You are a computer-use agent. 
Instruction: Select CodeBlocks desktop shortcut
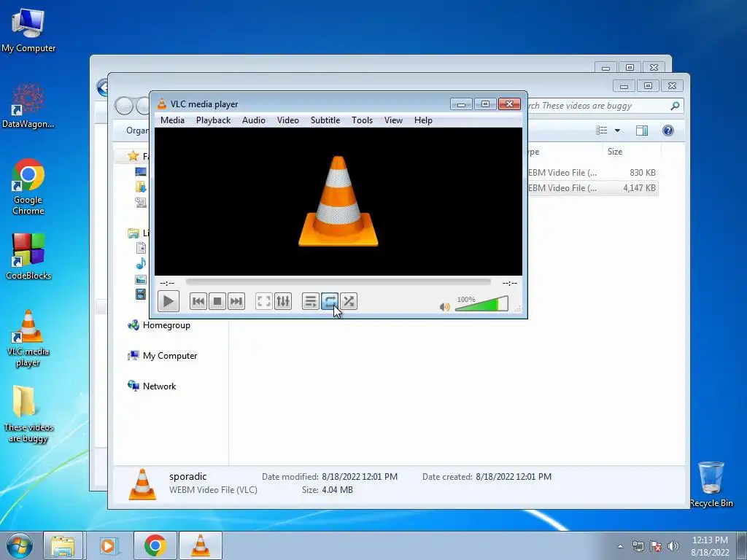point(28,256)
